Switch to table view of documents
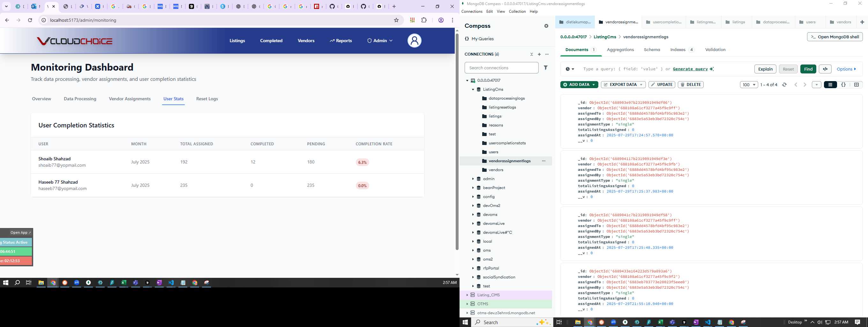 [x=857, y=85]
